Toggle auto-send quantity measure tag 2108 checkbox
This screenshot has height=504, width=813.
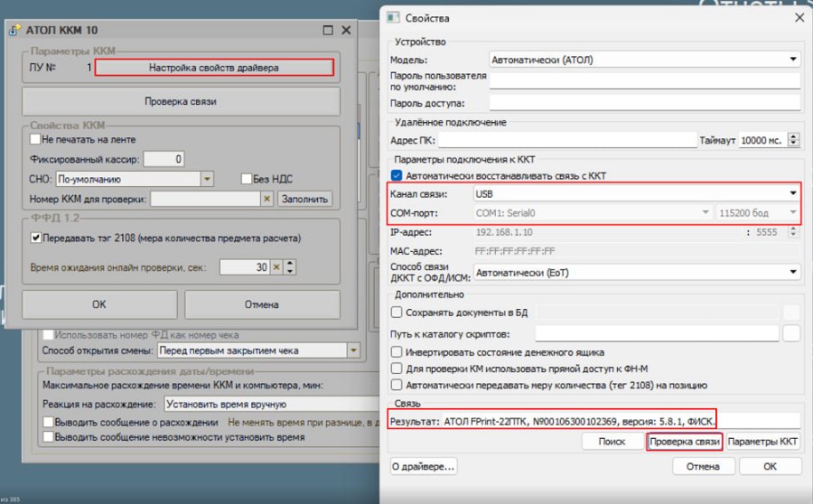pos(397,385)
